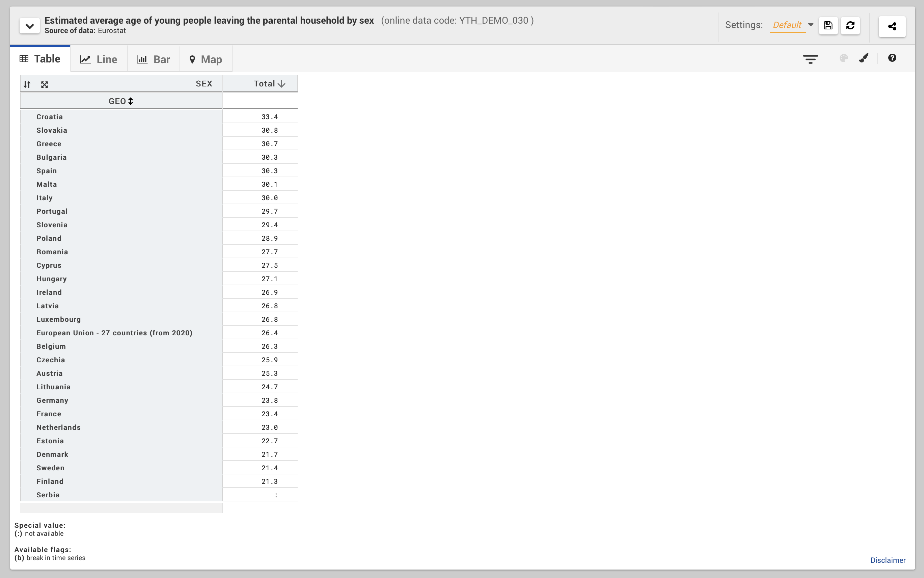
Task: Click Serbia's not-available colon value
Action: click(x=276, y=495)
